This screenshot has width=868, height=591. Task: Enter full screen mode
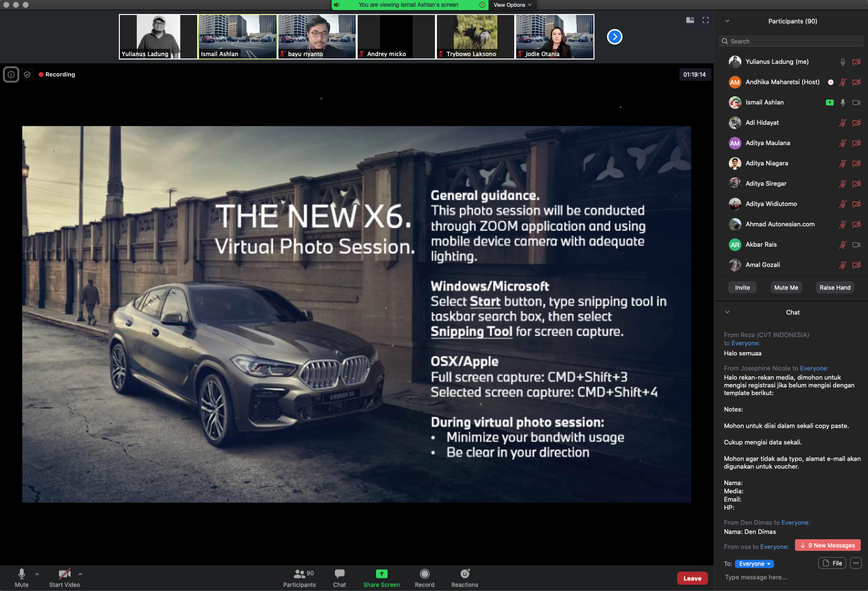click(706, 20)
